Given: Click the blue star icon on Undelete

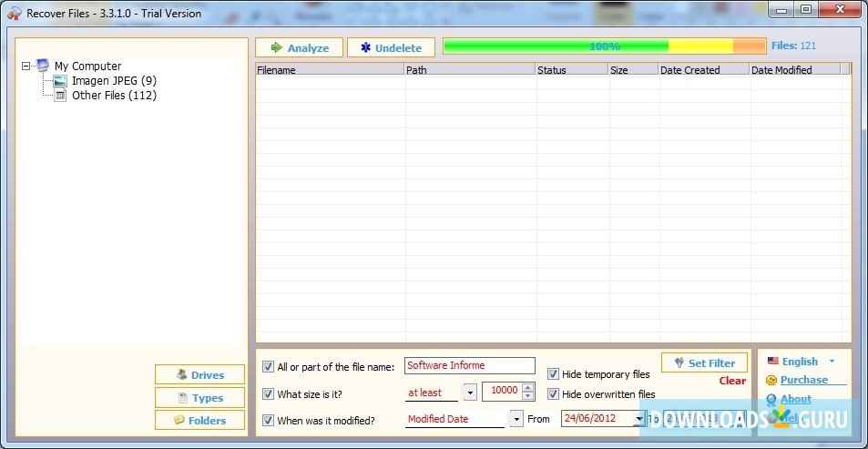Looking at the screenshot, I should pos(365,47).
